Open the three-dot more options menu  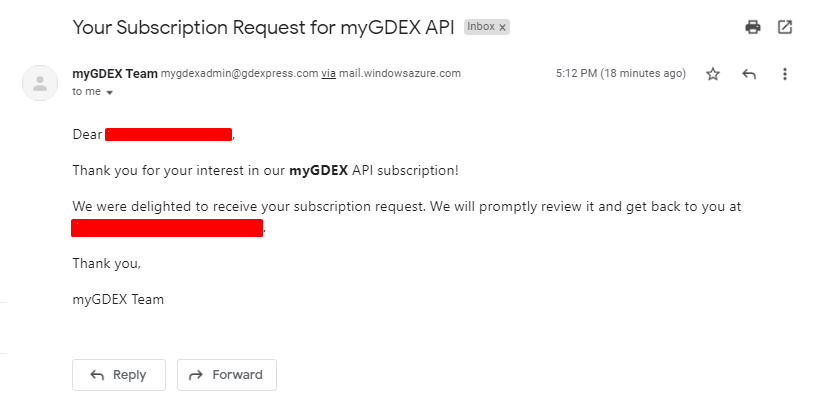click(x=784, y=74)
